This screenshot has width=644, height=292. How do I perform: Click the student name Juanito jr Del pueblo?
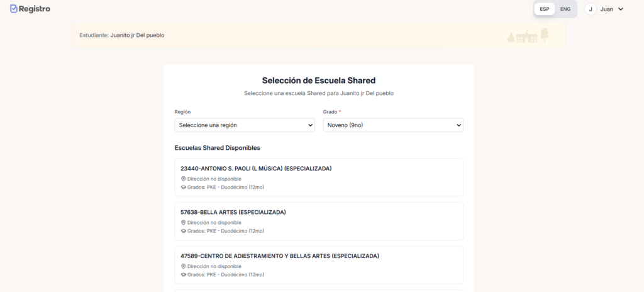click(137, 35)
